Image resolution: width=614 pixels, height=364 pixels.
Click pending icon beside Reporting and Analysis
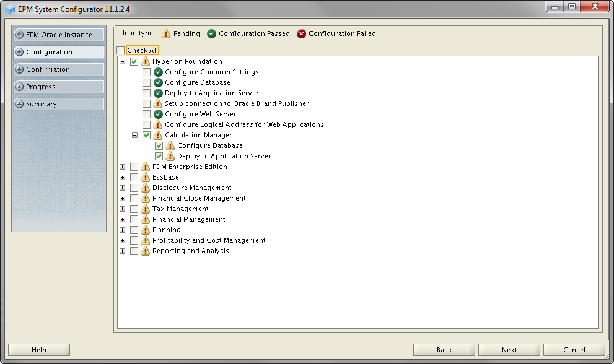(145, 251)
